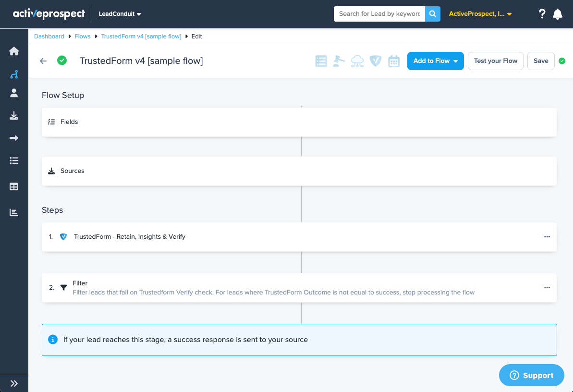Image resolution: width=573 pixels, height=392 pixels.
Task: Click the Filter step description text
Action: point(274,293)
